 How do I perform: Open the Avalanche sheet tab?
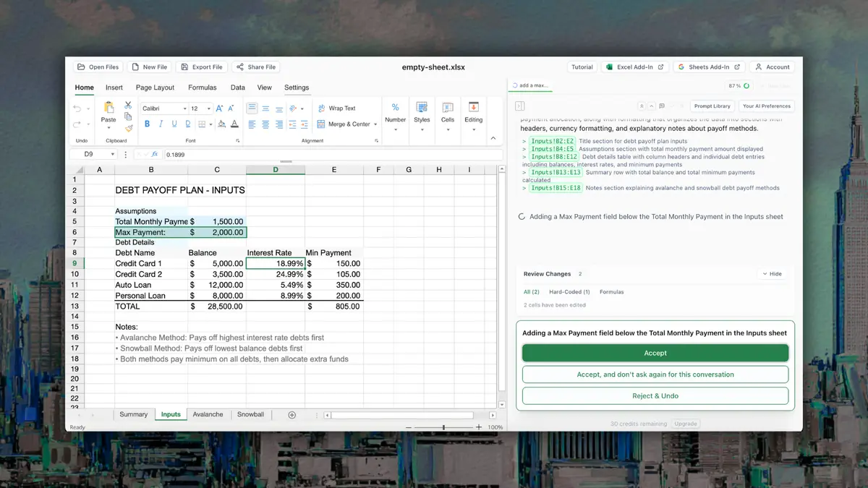click(x=208, y=414)
